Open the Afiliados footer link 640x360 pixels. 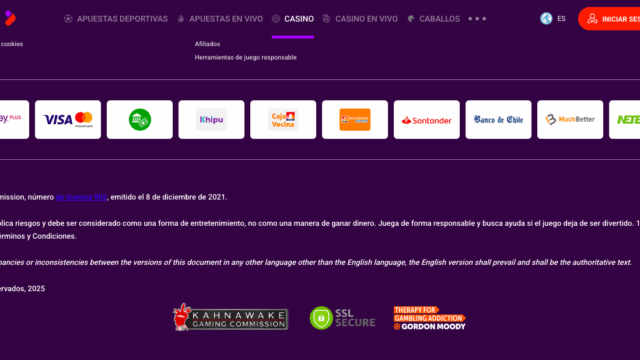click(x=207, y=44)
